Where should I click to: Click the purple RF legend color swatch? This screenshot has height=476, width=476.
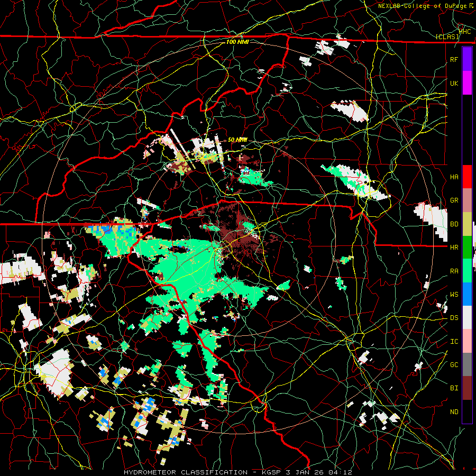point(467,59)
